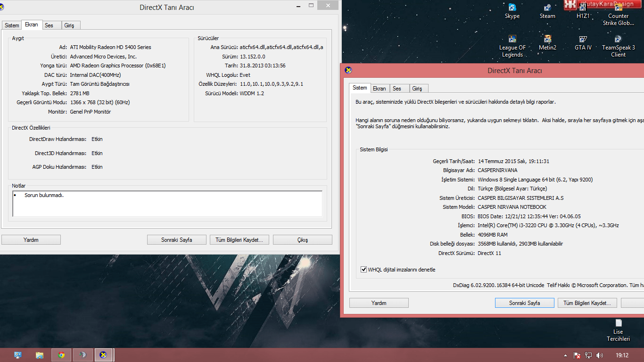Open the Action Center flag icon
Screen dimensions: 644x362
(577, 355)
